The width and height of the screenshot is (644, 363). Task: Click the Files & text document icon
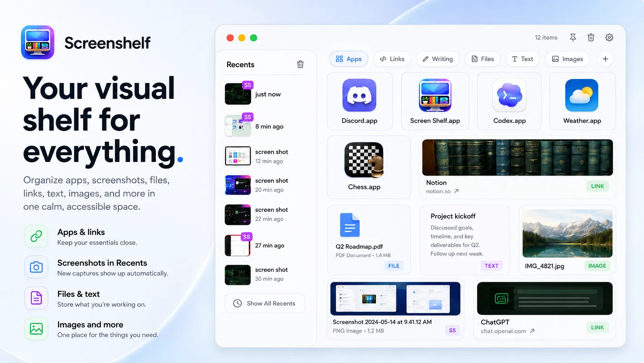(x=36, y=298)
